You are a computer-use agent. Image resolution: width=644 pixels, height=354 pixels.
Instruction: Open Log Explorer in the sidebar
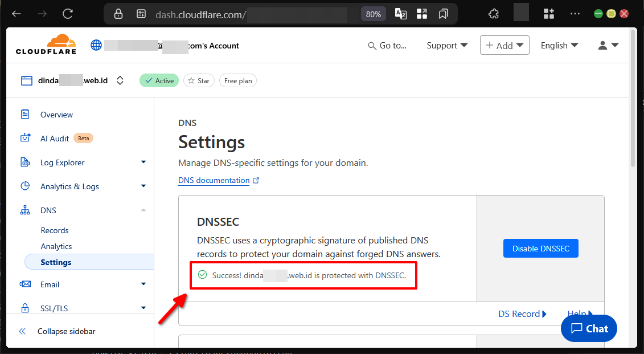pos(63,162)
